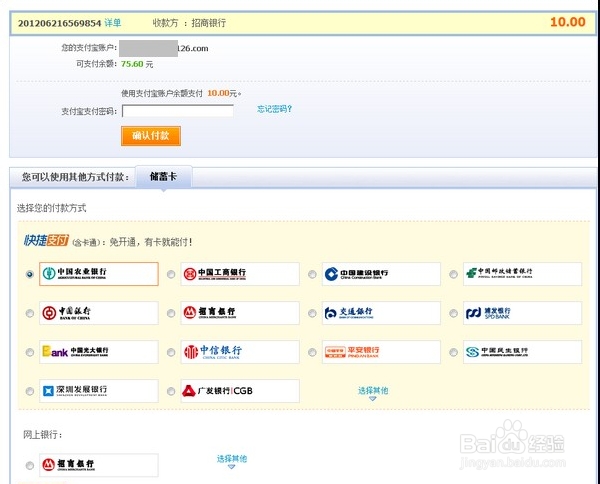Open the 详单 order details link
The image size is (600, 484).
(x=112, y=23)
